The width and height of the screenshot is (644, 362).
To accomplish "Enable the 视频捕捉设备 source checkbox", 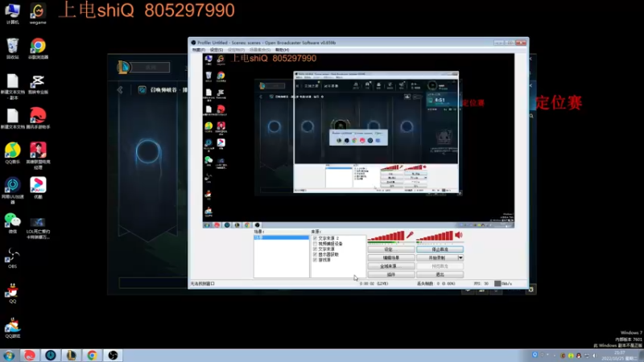I will [315, 244].
